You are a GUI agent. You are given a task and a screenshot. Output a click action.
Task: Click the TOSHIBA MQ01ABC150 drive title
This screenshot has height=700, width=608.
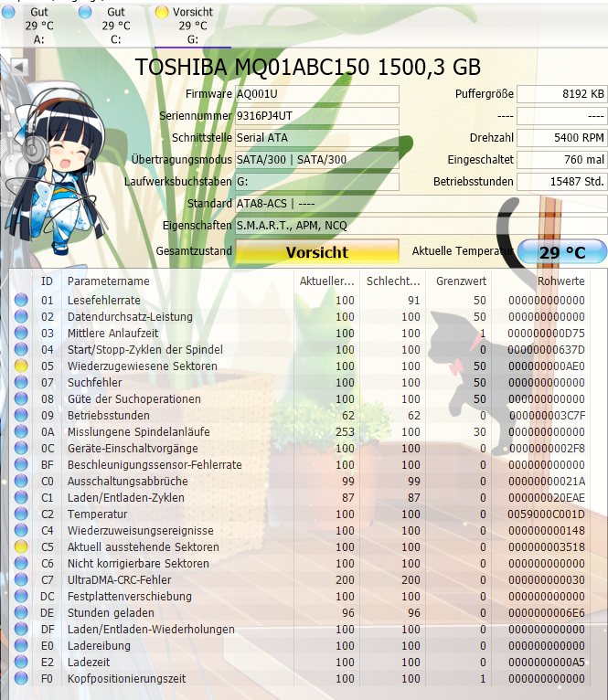308,67
